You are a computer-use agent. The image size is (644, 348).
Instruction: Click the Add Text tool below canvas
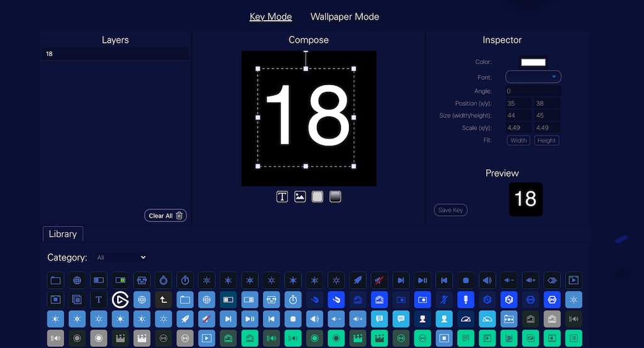click(x=282, y=197)
